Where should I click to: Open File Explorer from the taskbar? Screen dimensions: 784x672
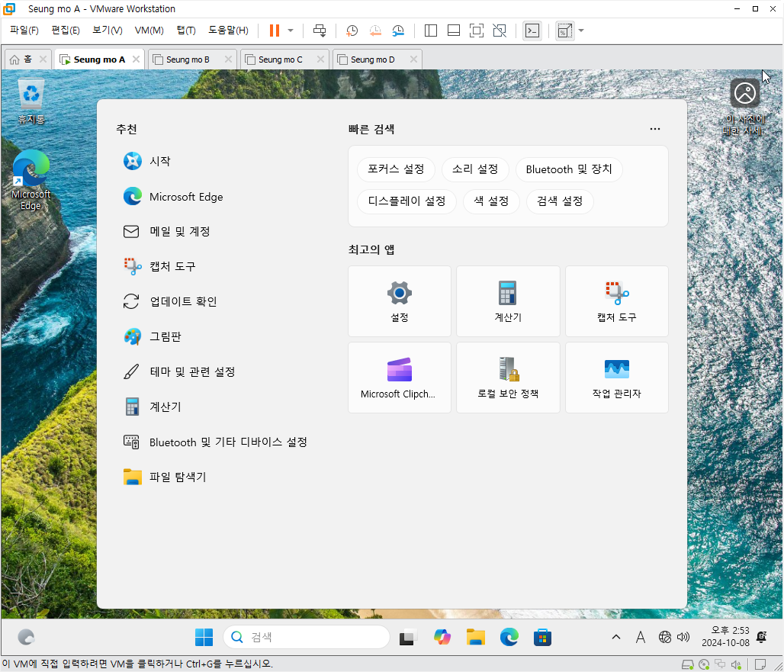point(475,637)
